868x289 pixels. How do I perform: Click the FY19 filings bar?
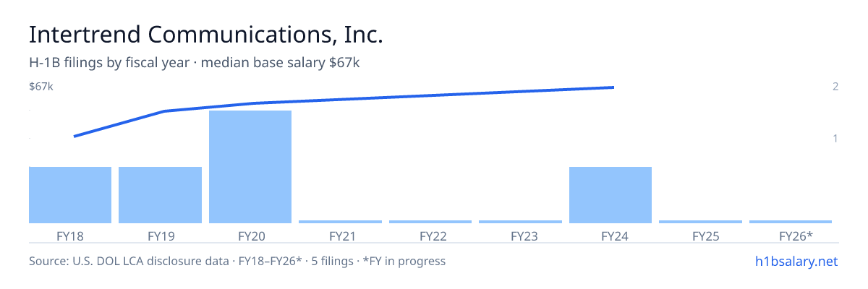(160, 195)
